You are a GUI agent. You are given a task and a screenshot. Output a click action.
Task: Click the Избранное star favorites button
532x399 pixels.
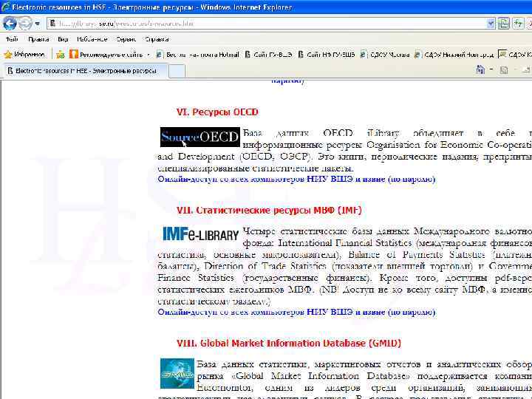point(24,54)
